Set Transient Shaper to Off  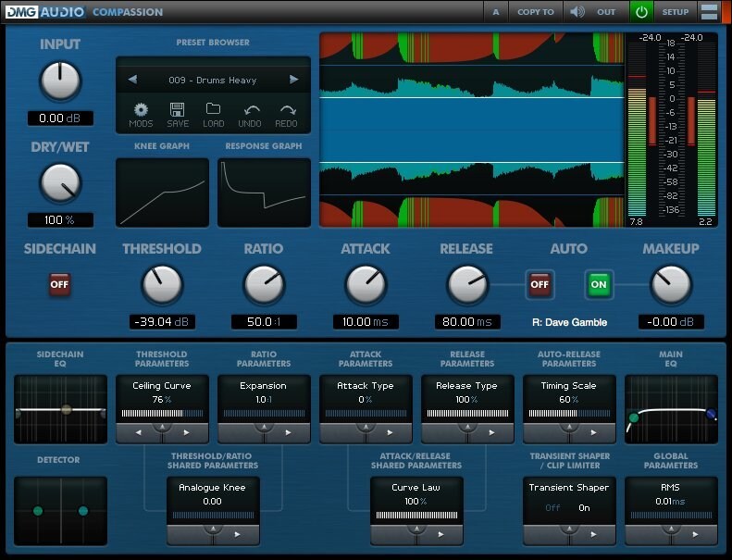[552, 507]
